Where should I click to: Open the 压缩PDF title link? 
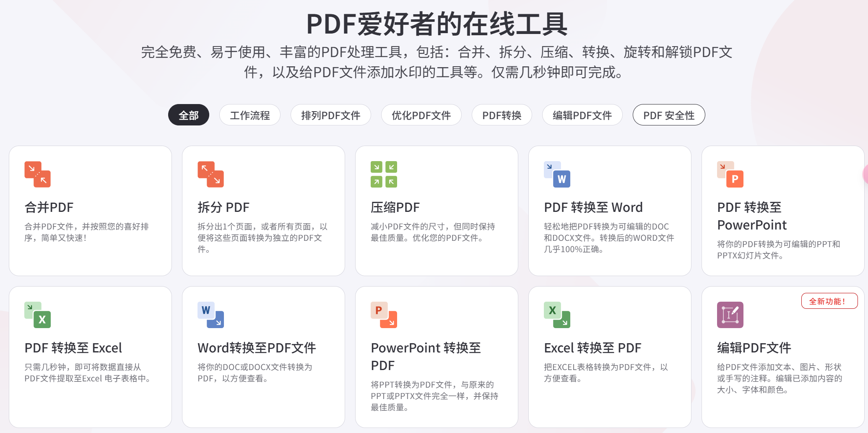click(395, 207)
